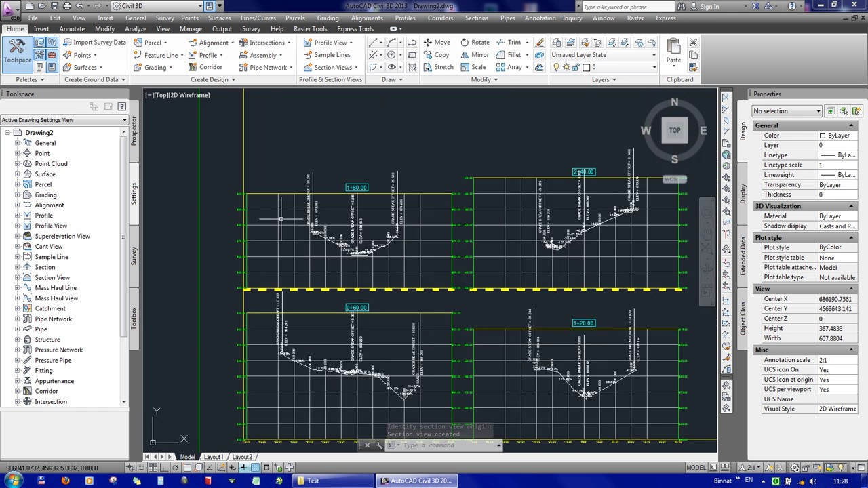Screen dimensions: 868x488
Task: Click the Toolspace help question mark icon
Action: [121, 106]
